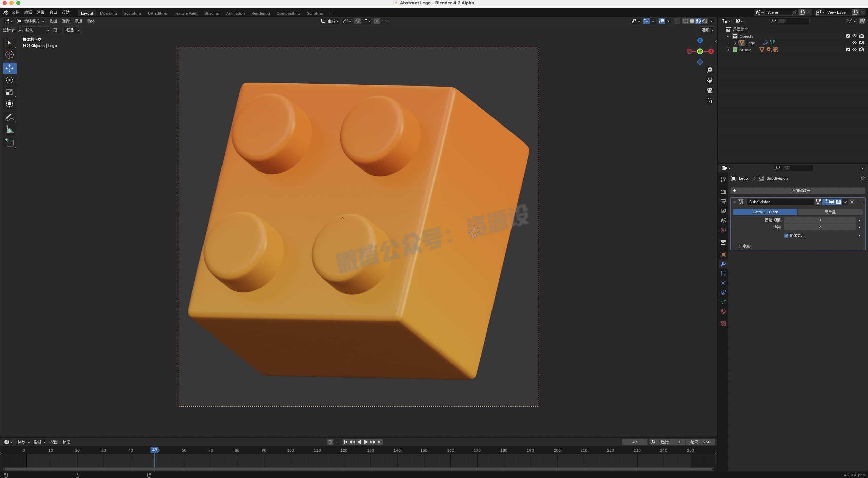Open the Output properties tab
Viewport: 868px width, 478px height.
723,202
